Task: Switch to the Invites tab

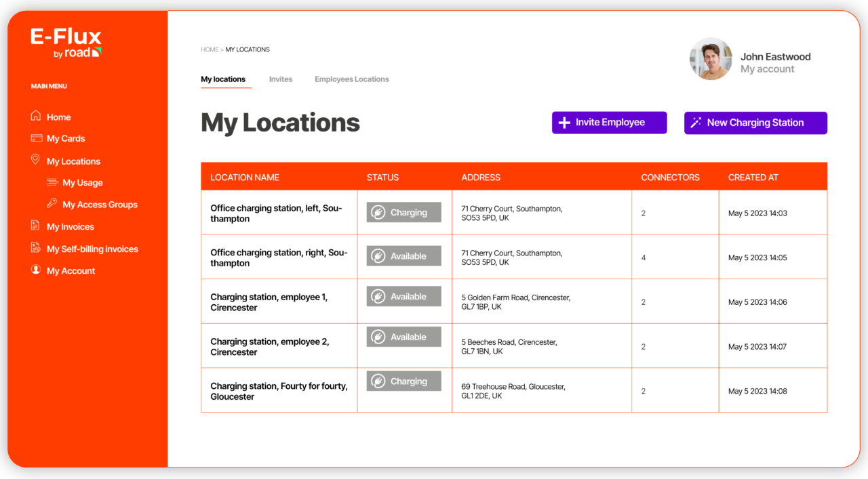Action: tap(280, 79)
